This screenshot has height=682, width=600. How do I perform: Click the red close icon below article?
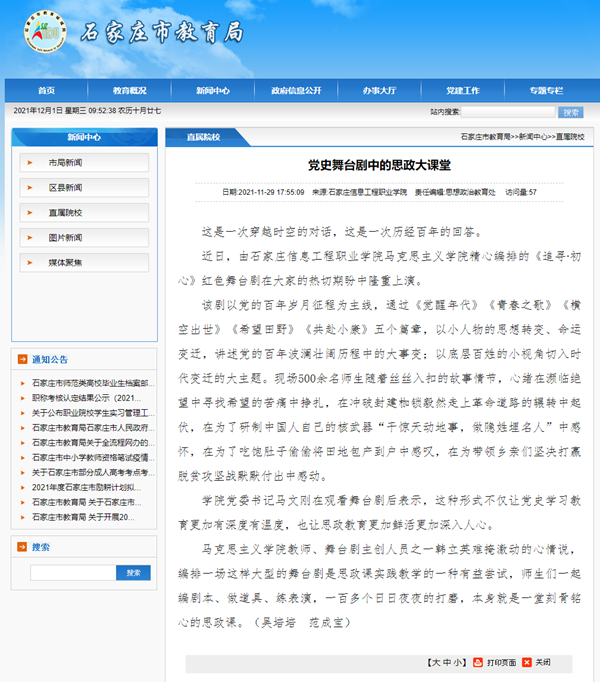[x=526, y=662]
